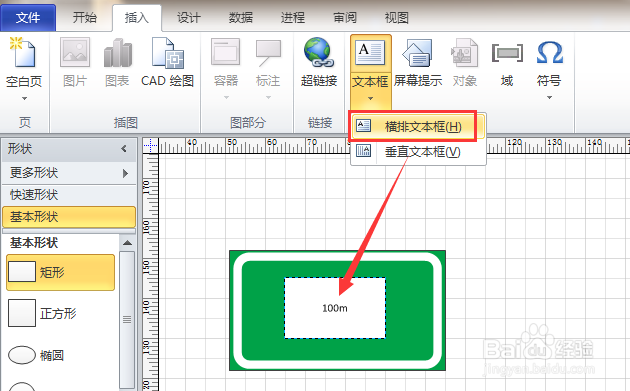Click the green rounded rectangle shape
Viewport: 630px width, 391px height.
pyautogui.click(x=261, y=309)
